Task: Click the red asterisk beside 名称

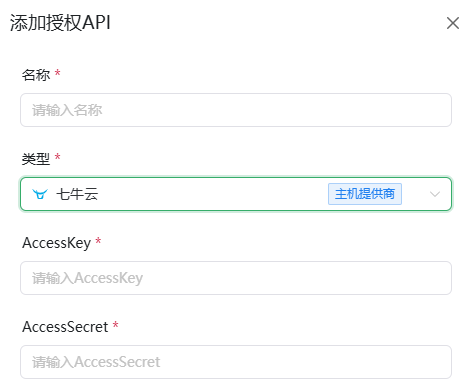Action: coord(57,73)
